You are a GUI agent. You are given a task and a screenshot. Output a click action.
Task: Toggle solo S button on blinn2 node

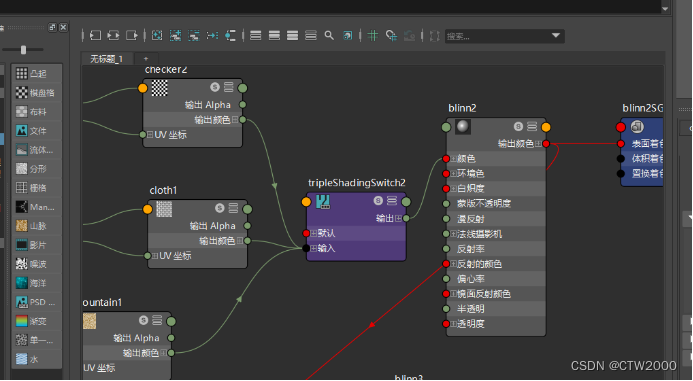(518, 127)
